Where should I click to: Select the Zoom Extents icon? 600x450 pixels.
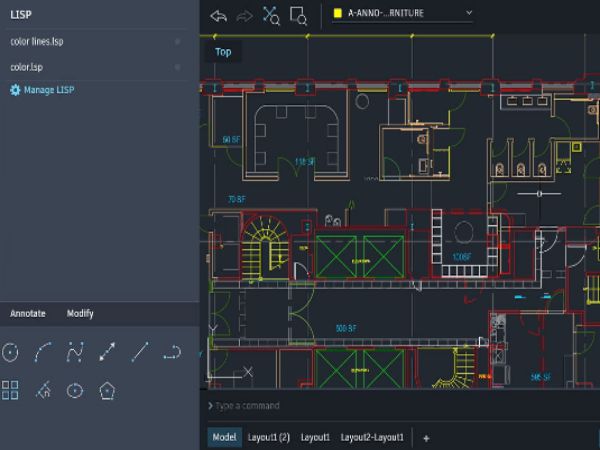pyautogui.click(x=271, y=15)
